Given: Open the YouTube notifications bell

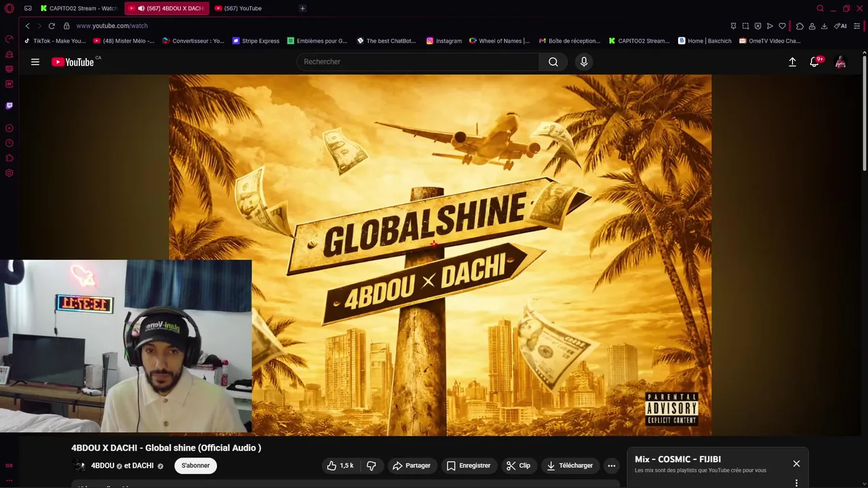Looking at the screenshot, I should 815,62.
